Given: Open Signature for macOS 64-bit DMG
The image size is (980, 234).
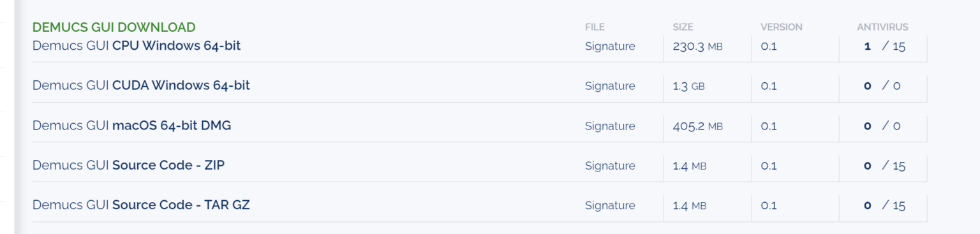Looking at the screenshot, I should click(x=610, y=126).
